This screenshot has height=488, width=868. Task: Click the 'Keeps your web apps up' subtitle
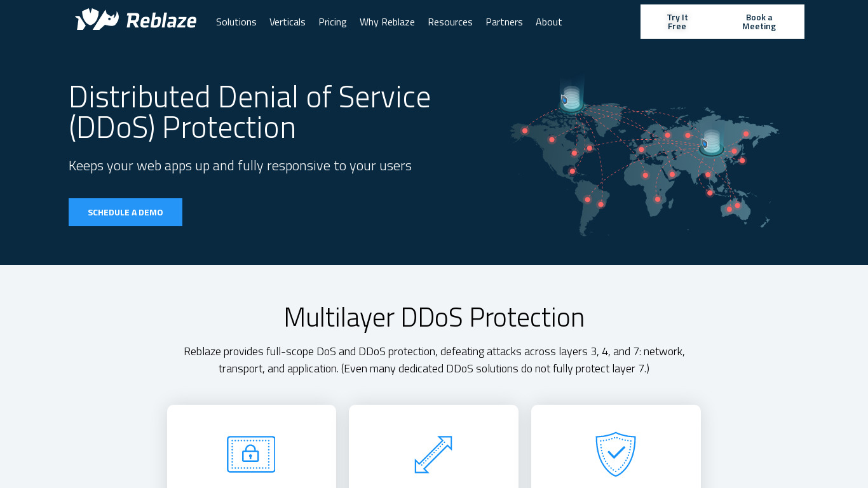click(240, 166)
